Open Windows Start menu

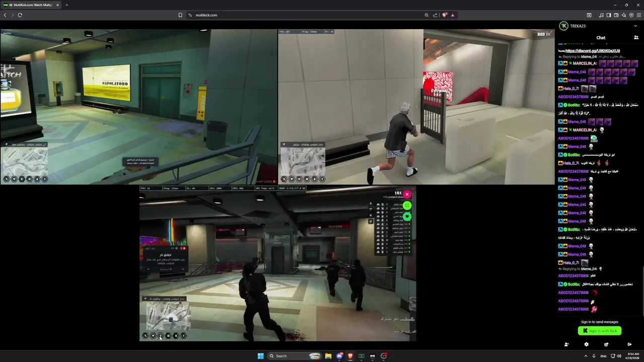coord(261,356)
